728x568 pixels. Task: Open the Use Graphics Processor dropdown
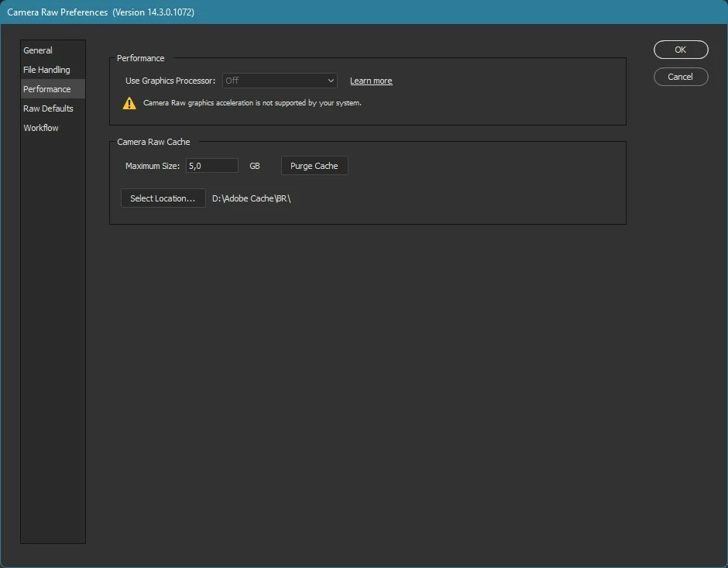[x=280, y=81]
